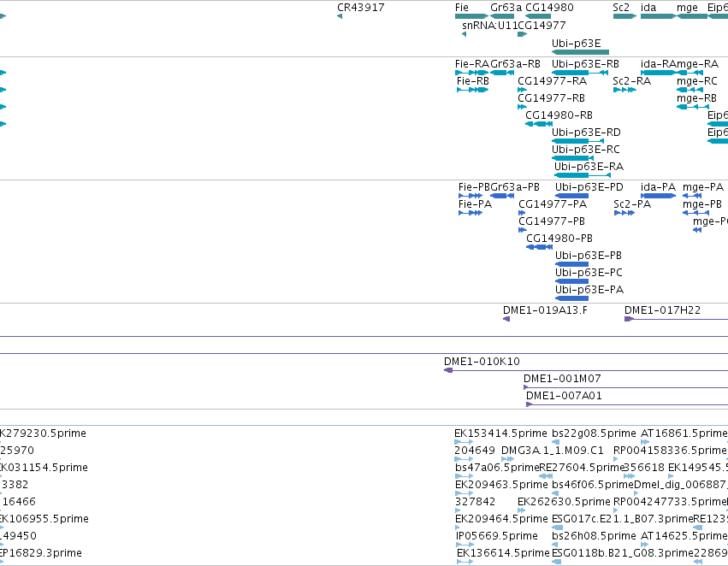The image size is (728, 566).
Task: Click the bs47a06.5prime EST label
Action: coord(497,468)
